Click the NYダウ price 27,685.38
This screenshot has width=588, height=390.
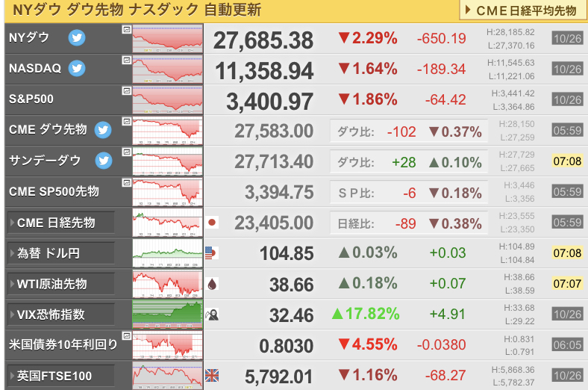(x=263, y=40)
